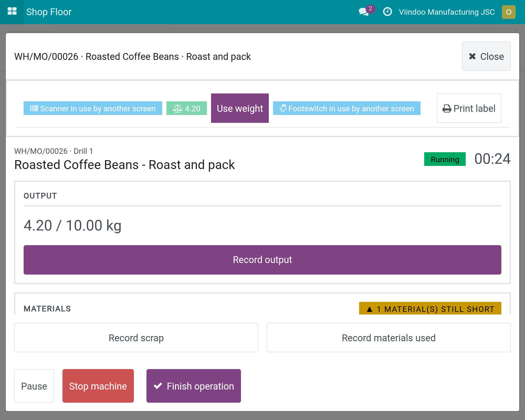This screenshot has height=420, width=525.
Task: Click the scanner in use status badge
Action: pyautogui.click(x=93, y=108)
